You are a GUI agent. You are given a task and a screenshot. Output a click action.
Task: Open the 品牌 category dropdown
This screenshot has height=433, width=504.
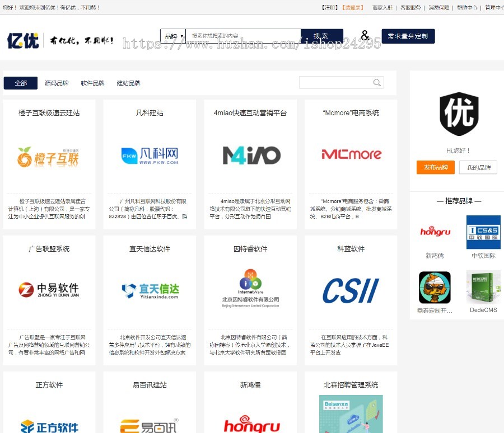tap(174, 35)
